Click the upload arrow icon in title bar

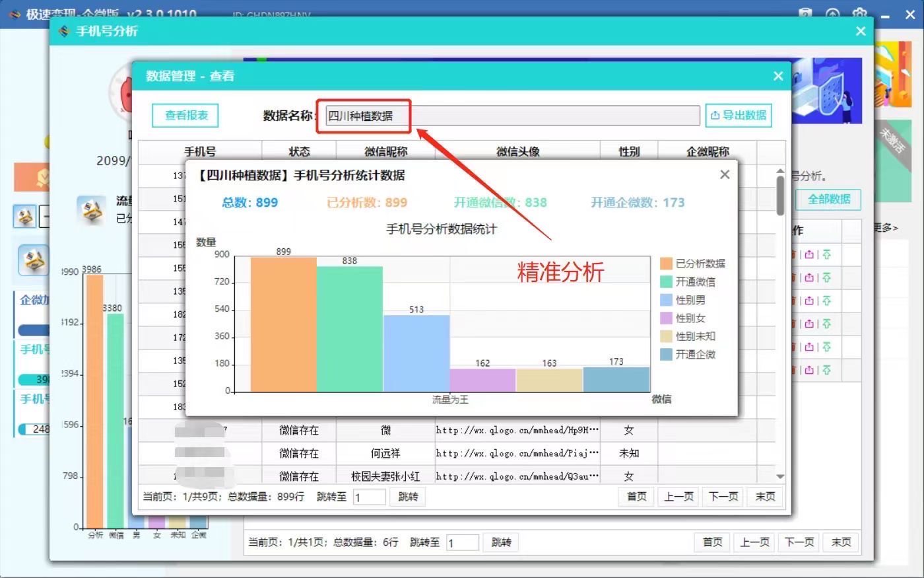tap(832, 14)
